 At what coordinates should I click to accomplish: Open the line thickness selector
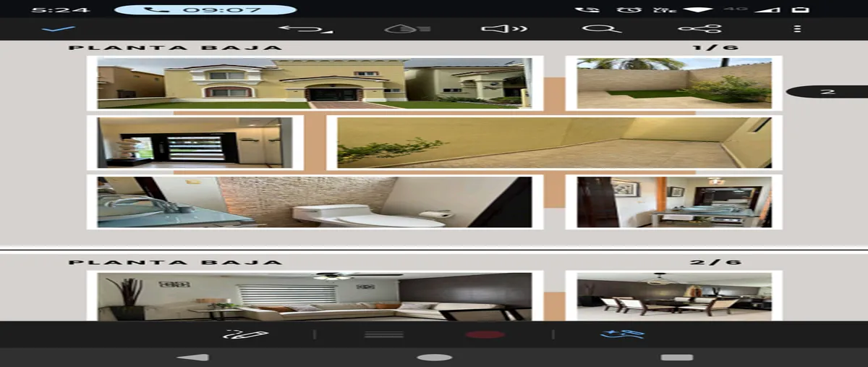pyautogui.click(x=383, y=334)
